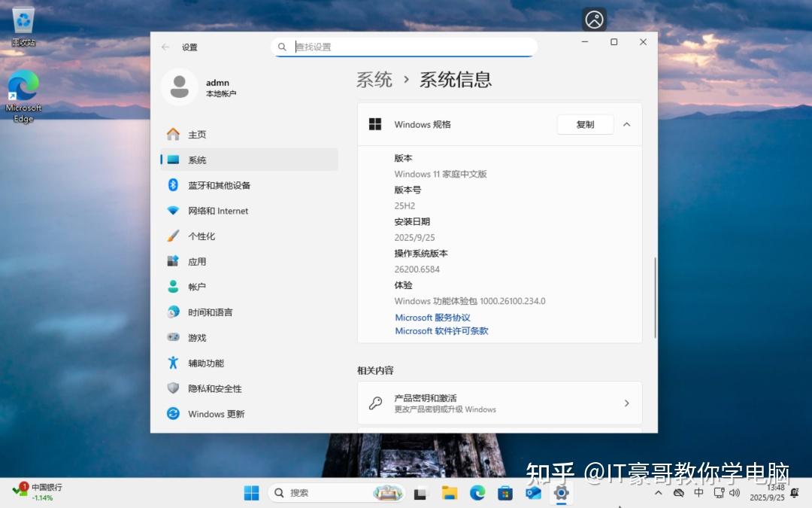Image resolution: width=812 pixels, height=508 pixels.
Task: Open the volume tray icon
Action: (735, 492)
